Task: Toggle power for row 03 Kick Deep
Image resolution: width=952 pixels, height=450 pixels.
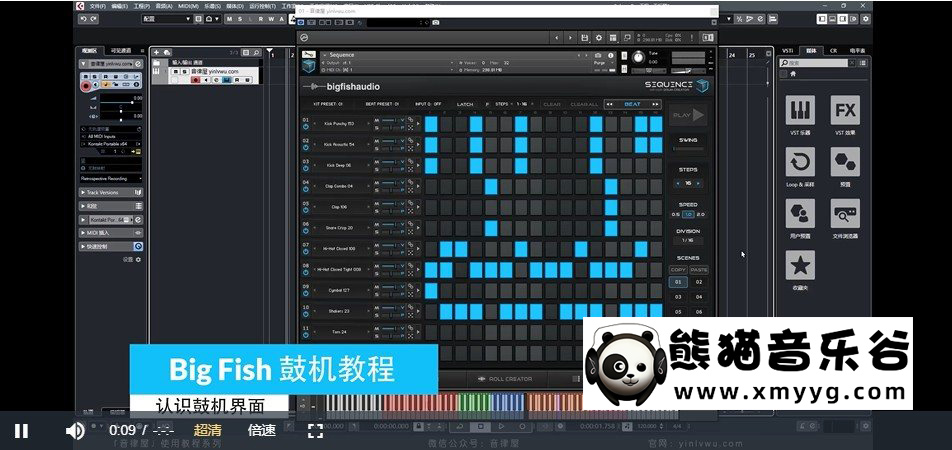Action: click(305, 168)
